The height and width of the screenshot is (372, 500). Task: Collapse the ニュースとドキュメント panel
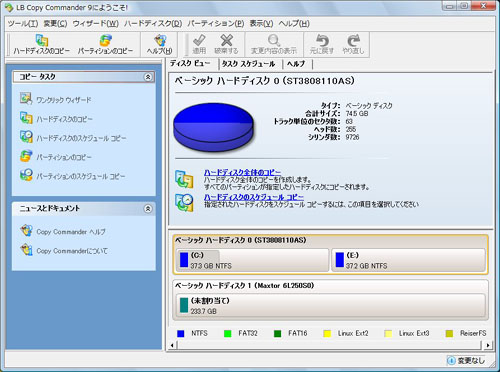point(148,209)
